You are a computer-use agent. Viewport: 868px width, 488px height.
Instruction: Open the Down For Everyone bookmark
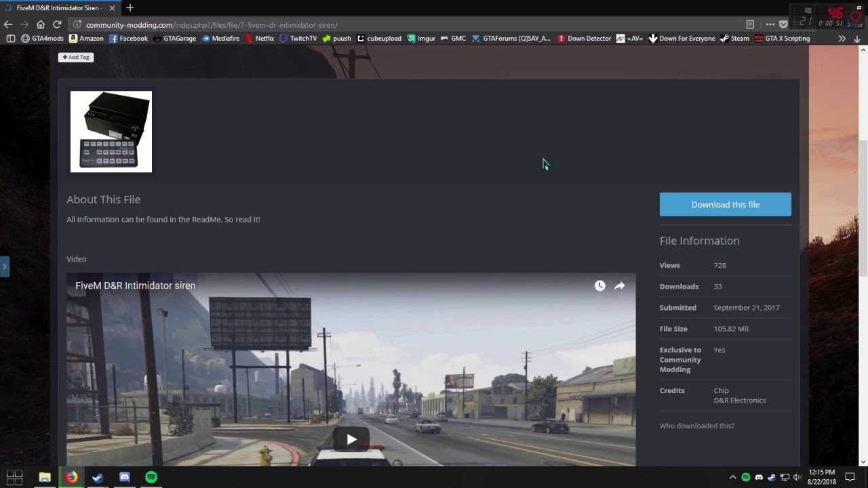[x=682, y=39]
